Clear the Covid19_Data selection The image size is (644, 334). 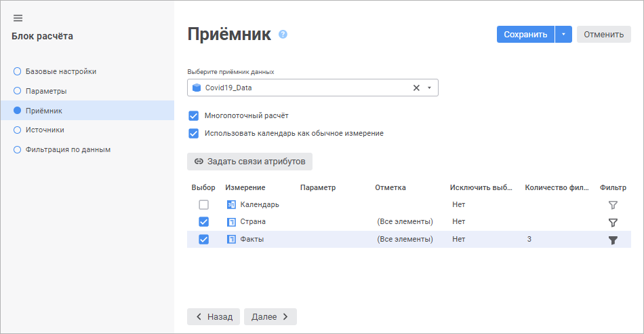point(416,88)
